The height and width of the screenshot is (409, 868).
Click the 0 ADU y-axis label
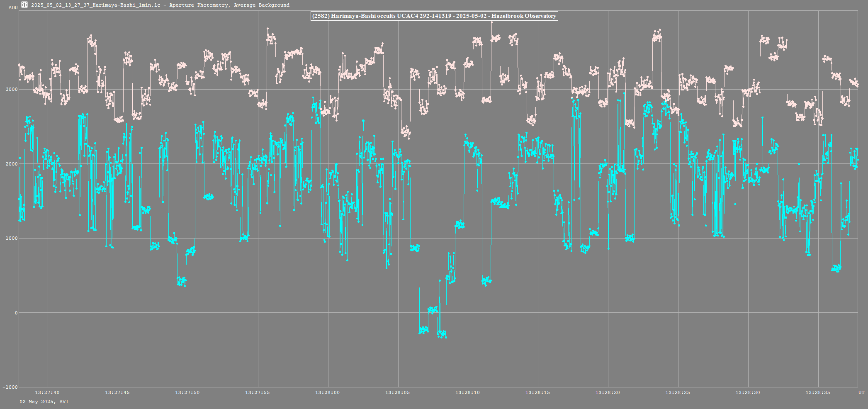[16, 313]
